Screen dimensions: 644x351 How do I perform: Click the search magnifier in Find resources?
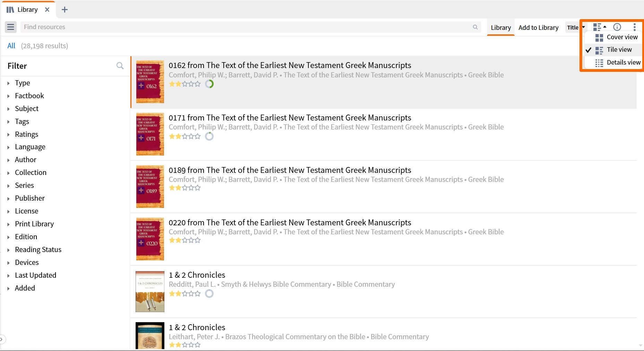pos(475,27)
